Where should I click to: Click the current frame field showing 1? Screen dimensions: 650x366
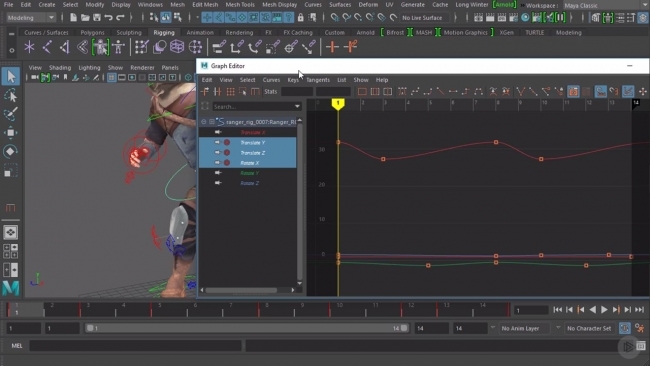click(531, 310)
